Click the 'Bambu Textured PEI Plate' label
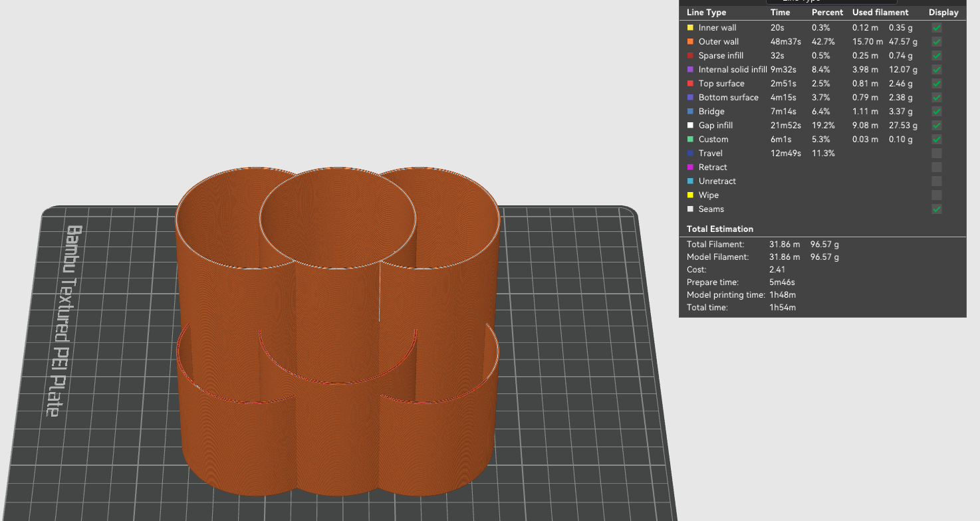 (65, 321)
